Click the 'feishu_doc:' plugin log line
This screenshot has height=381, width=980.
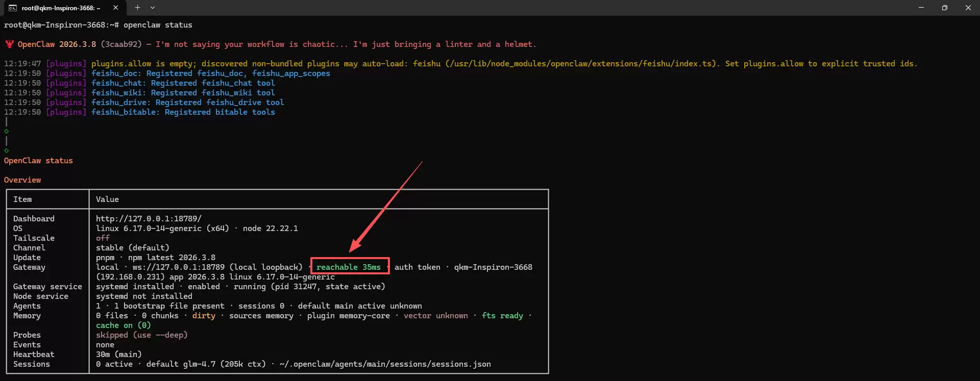167,73
